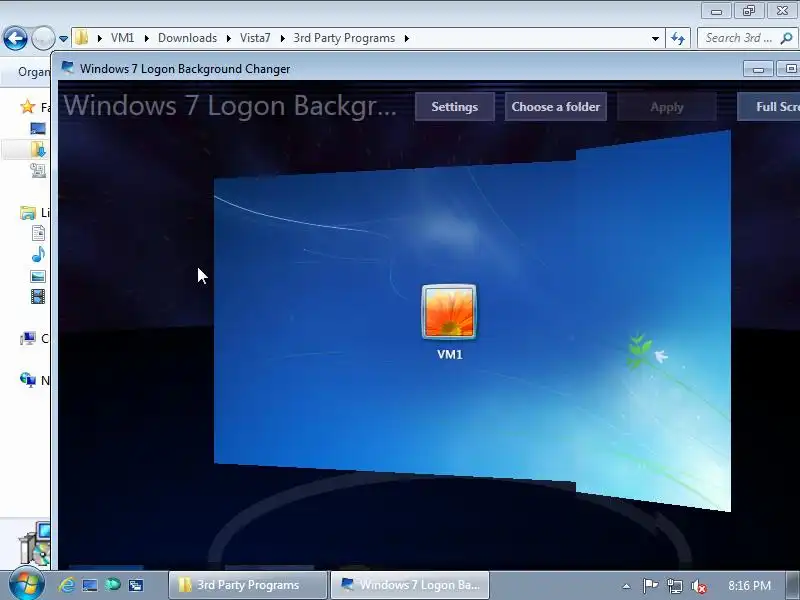Viewport: 800px width, 600px height.
Task: Click the VM1 breadcrumb in the address bar
Action: click(x=122, y=38)
